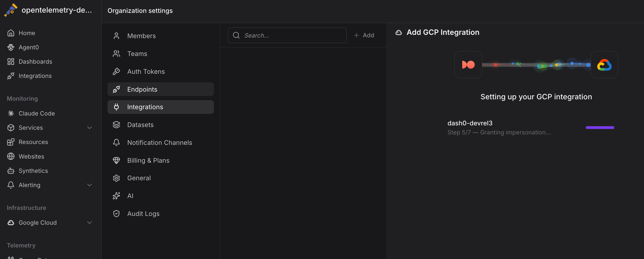
Task: Select Endpoints in settings menu
Action: [161, 89]
